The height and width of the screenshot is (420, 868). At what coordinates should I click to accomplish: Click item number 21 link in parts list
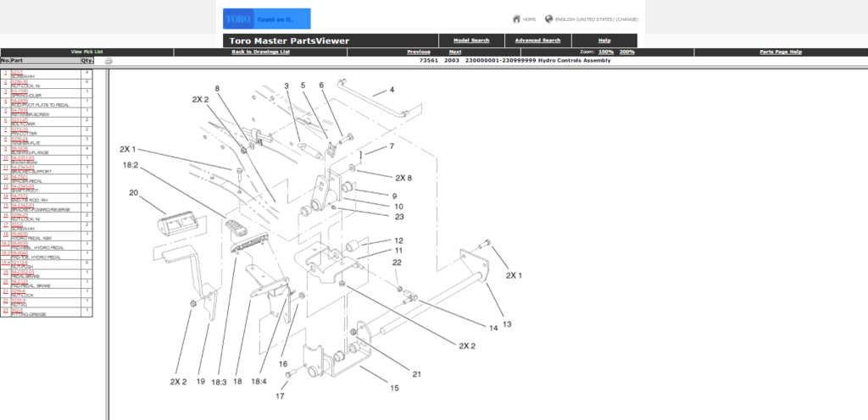[6, 291]
